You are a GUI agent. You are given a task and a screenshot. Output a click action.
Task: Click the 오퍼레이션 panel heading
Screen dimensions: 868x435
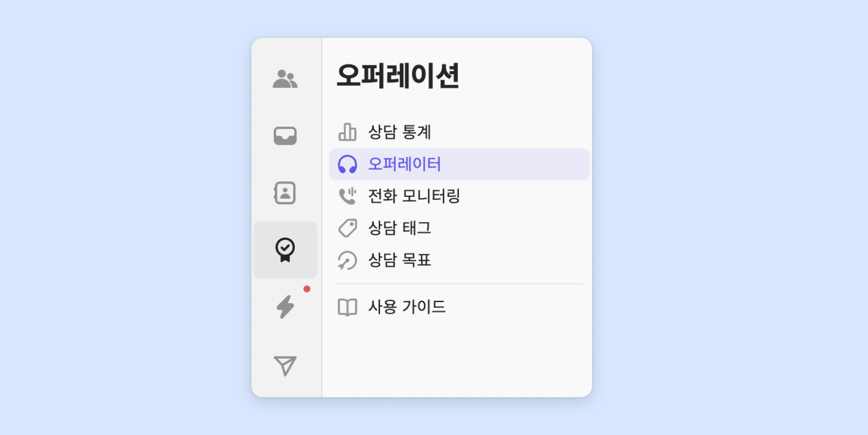397,76
